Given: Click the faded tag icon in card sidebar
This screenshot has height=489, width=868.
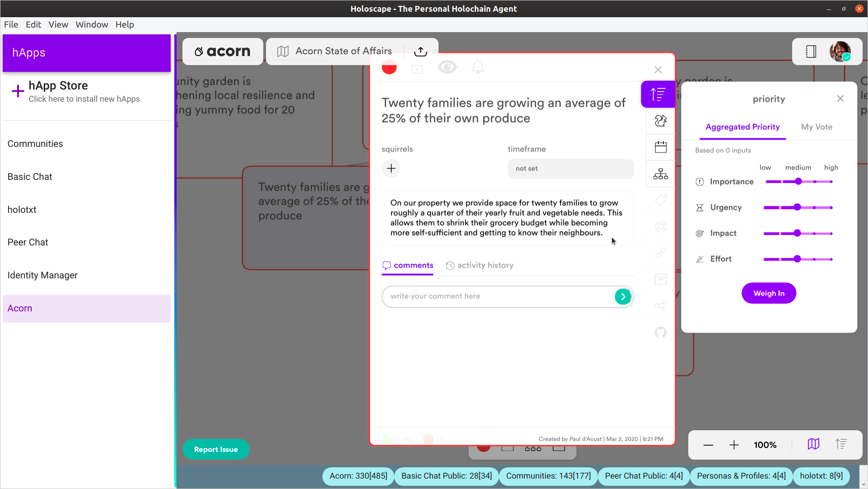Looking at the screenshot, I should click(661, 200).
